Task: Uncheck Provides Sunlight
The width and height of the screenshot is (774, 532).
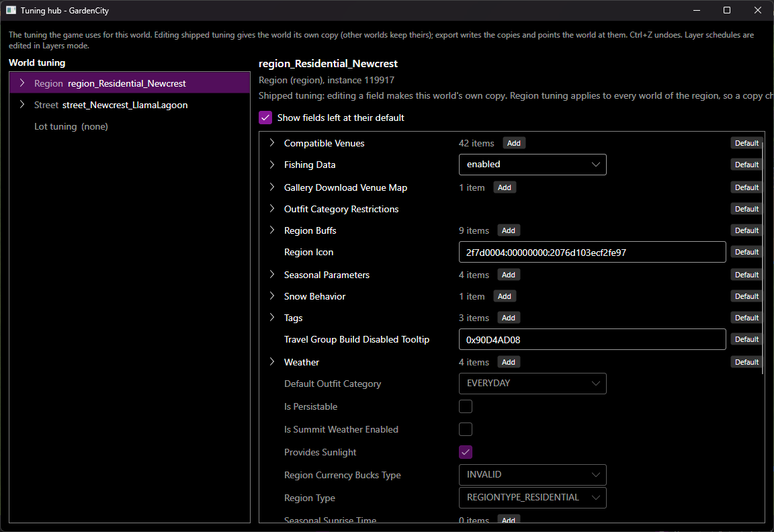Action: coord(466,452)
